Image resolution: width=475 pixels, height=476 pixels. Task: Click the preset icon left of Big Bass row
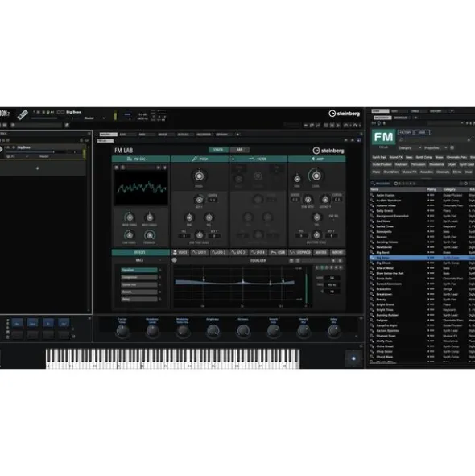(x=372, y=258)
